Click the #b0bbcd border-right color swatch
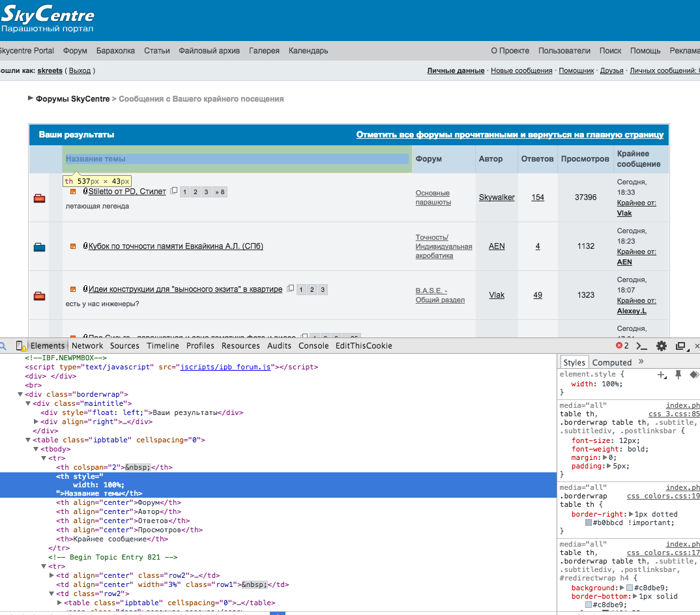 (589, 522)
